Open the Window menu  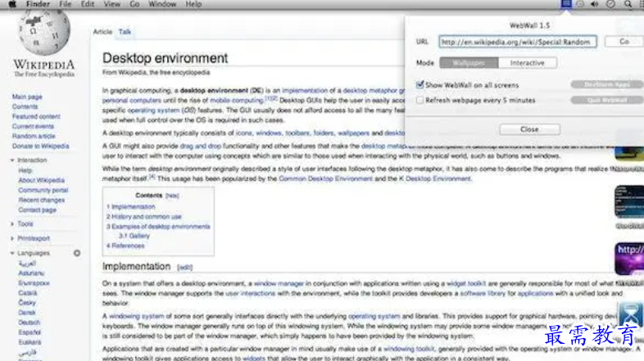[162, 4]
